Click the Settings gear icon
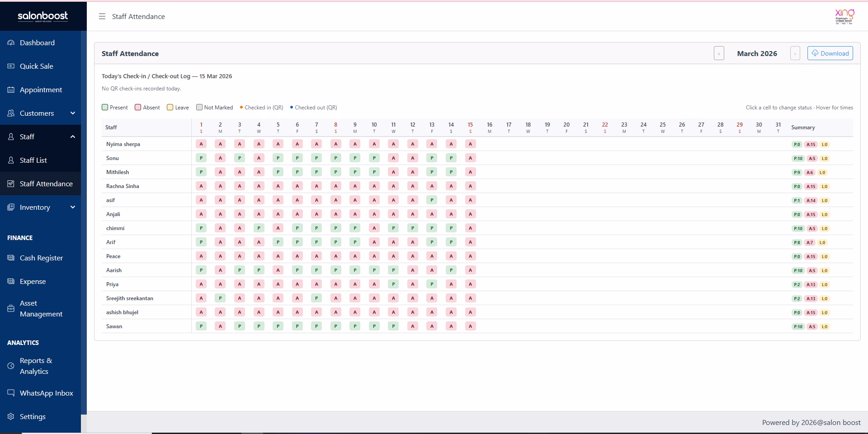 coord(11,416)
